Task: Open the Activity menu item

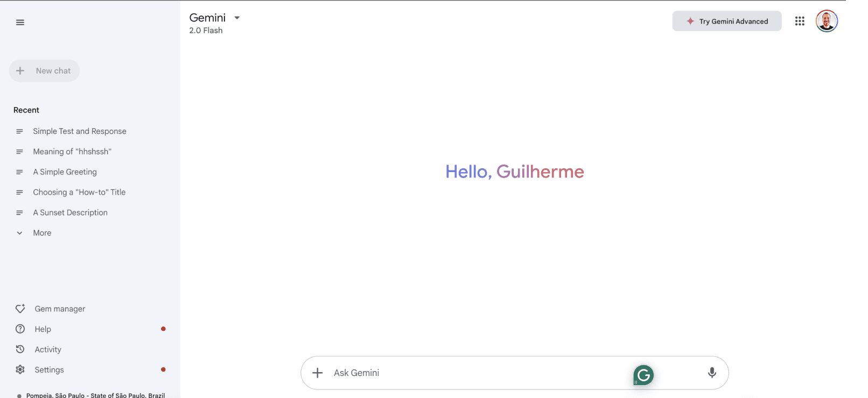Action: click(x=48, y=350)
